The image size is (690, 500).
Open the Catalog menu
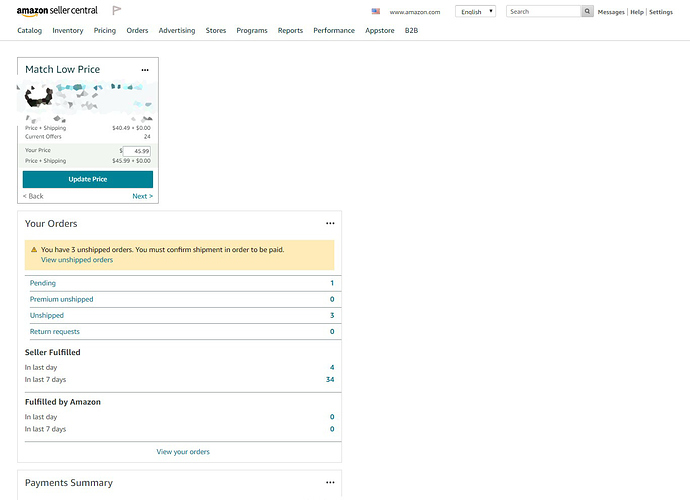tap(29, 30)
